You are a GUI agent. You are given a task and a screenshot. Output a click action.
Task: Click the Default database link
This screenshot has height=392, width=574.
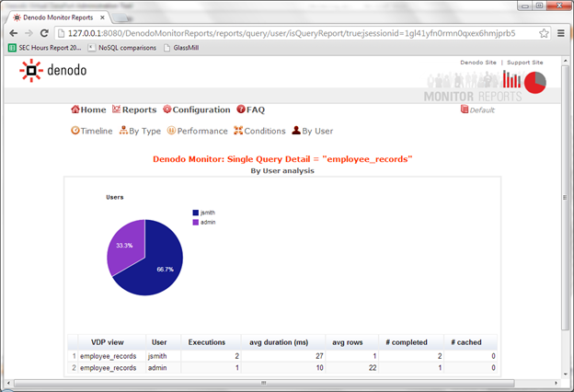pos(482,110)
